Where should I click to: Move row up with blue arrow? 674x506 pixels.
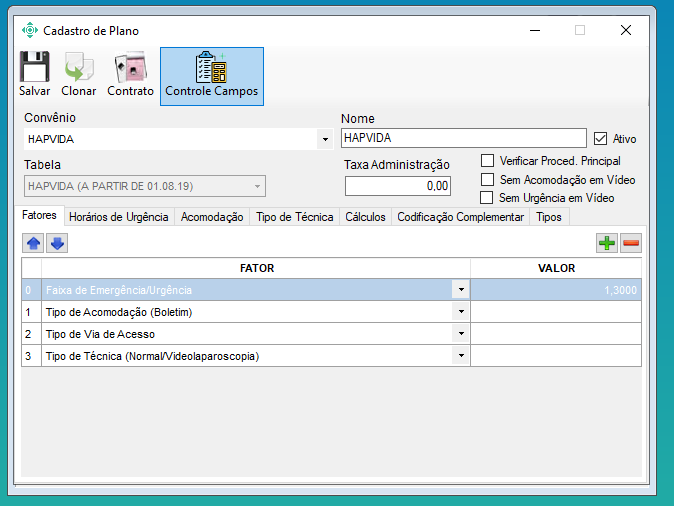[x=33, y=243]
